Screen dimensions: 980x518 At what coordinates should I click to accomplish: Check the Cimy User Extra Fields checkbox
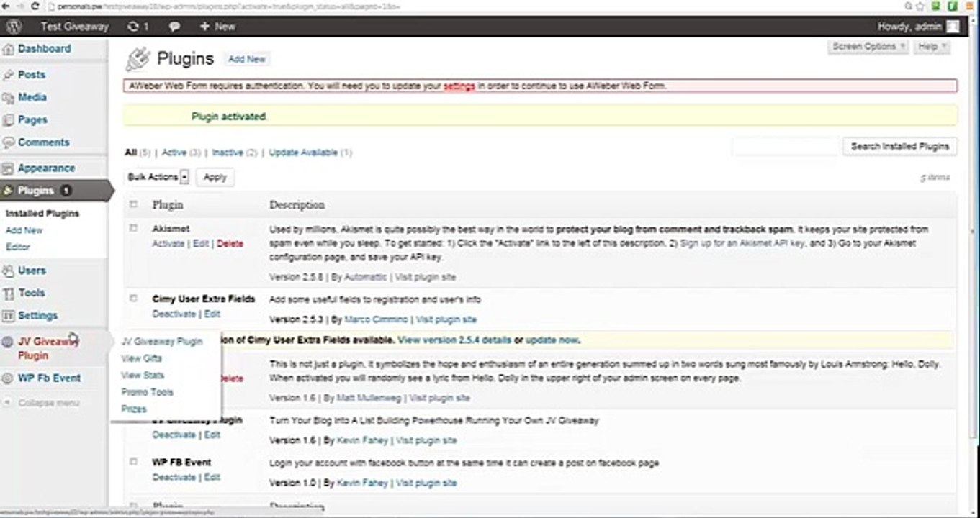(133, 298)
